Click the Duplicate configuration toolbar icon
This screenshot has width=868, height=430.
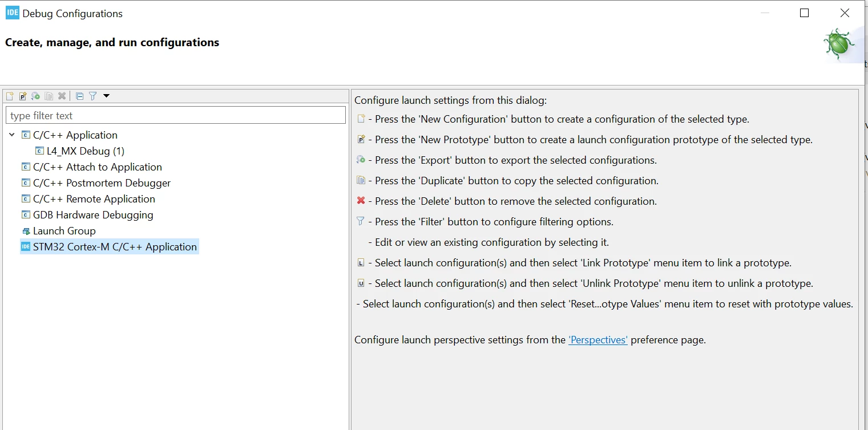tap(49, 96)
